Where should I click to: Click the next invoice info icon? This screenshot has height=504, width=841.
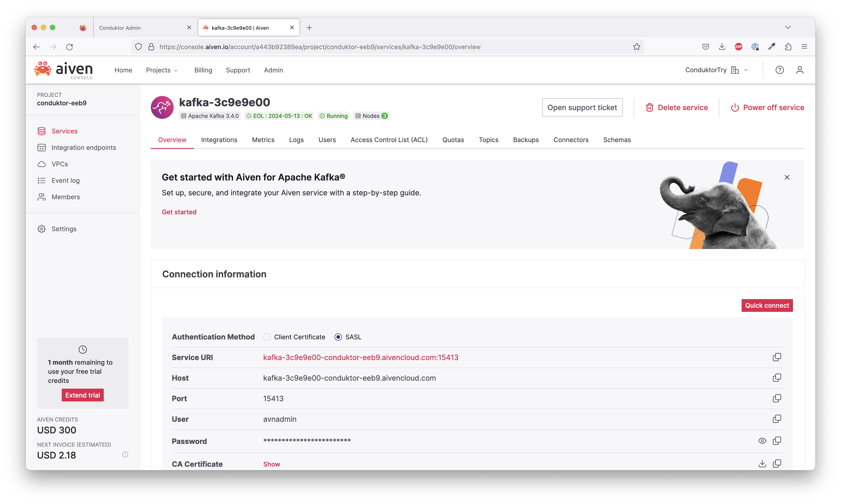pyautogui.click(x=125, y=454)
